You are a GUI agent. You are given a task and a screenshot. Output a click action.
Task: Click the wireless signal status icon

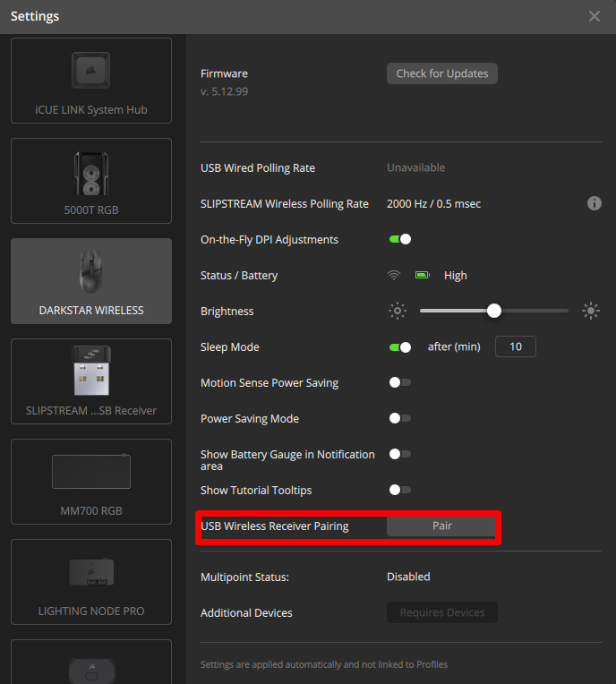394,275
